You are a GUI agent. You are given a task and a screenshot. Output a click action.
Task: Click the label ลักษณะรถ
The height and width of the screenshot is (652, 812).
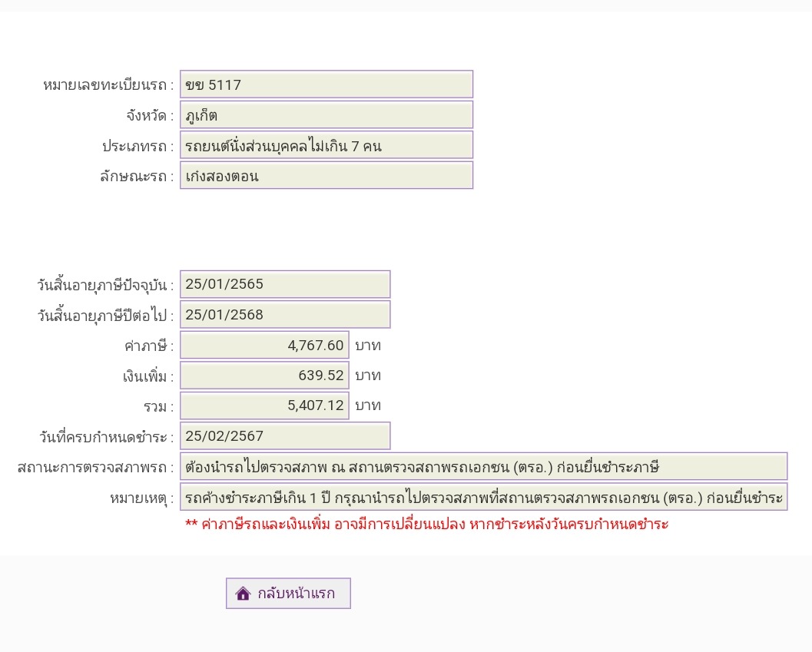(x=137, y=177)
